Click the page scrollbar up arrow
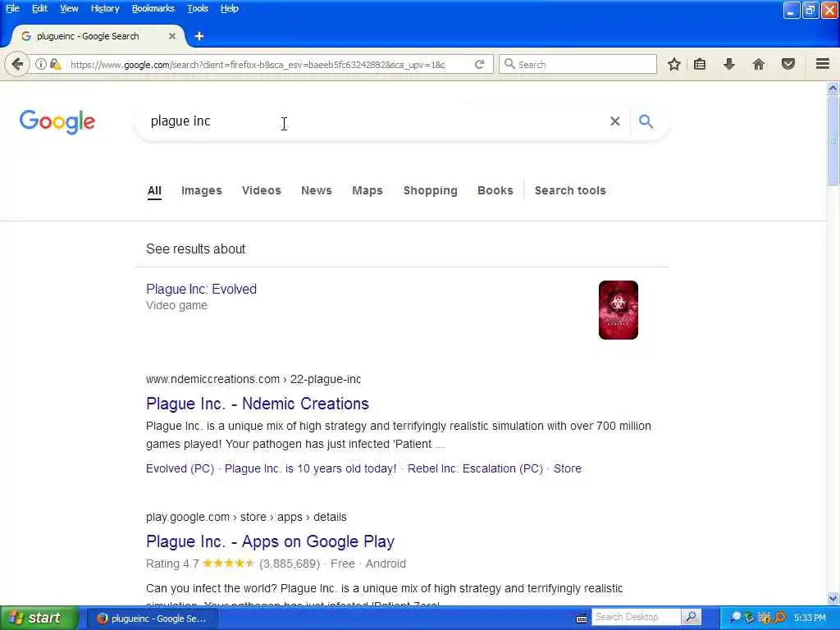 pyautogui.click(x=833, y=88)
